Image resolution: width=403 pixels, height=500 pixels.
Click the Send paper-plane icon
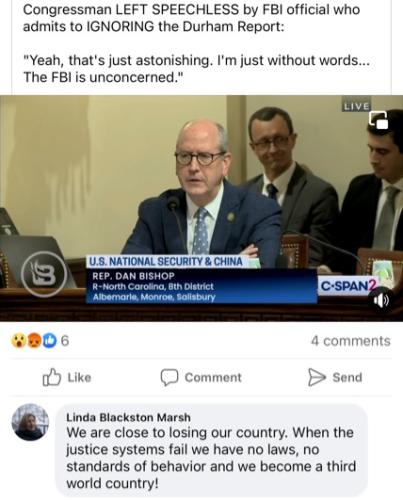tap(316, 377)
